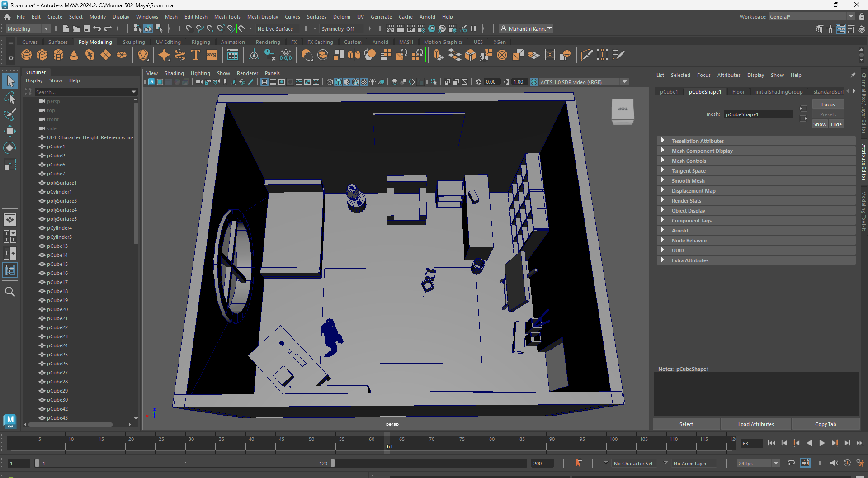
Task: Open the ACES 1.0 SDR-video view transform dropdown
Action: point(584,82)
